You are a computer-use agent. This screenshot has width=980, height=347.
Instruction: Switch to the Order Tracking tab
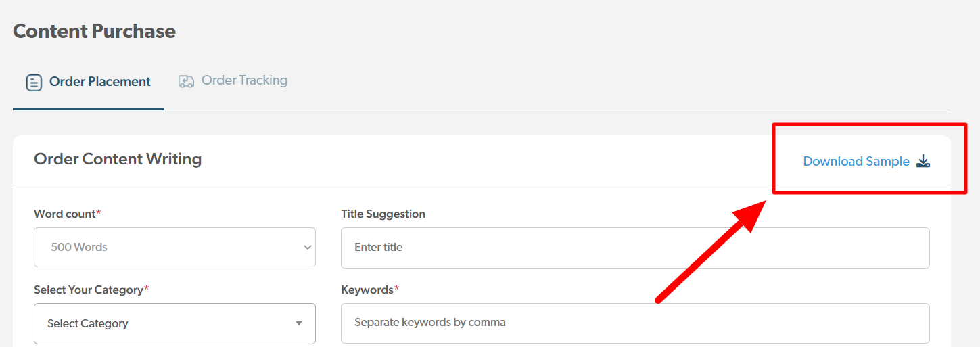click(x=244, y=80)
